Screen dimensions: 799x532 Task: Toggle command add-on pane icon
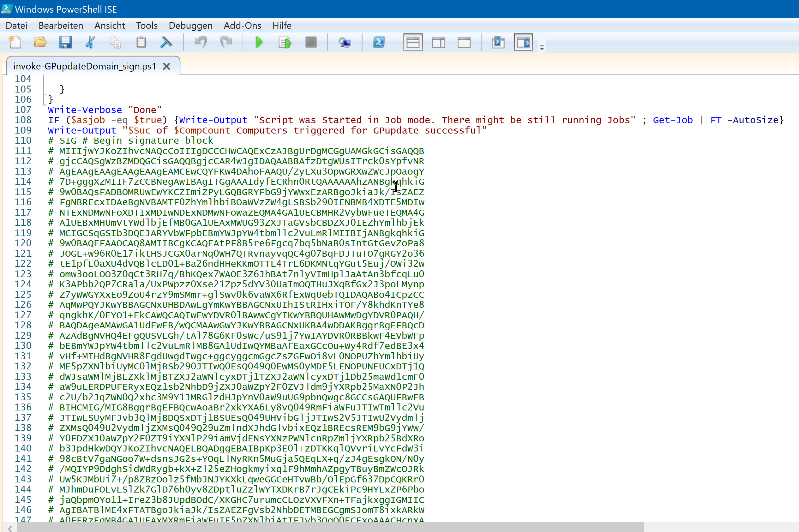[x=523, y=42]
